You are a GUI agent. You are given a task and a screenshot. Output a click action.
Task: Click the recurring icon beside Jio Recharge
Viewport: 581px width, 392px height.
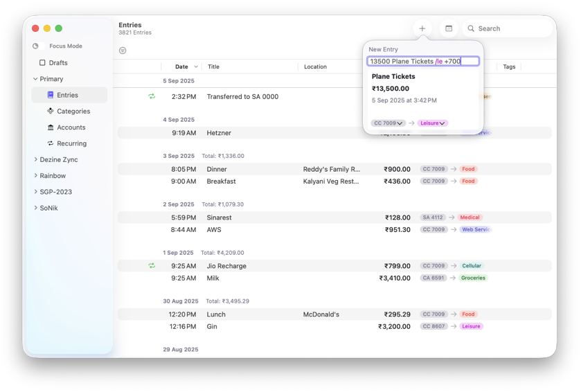[152, 266]
